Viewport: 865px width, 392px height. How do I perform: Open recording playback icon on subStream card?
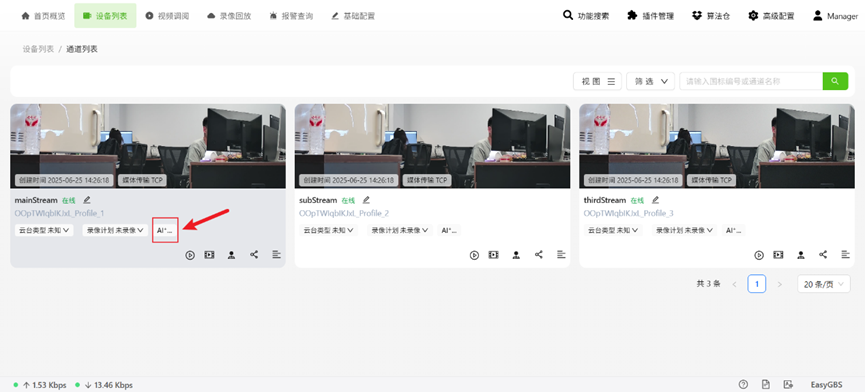tap(494, 255)
